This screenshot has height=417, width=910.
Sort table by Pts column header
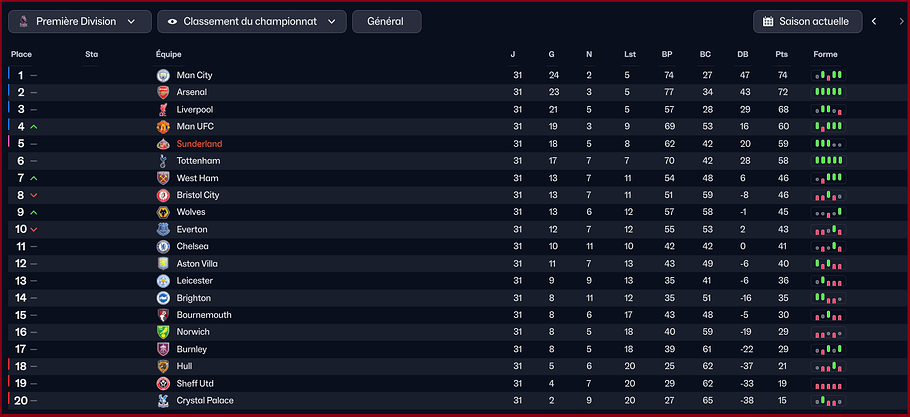click(782, 55)
